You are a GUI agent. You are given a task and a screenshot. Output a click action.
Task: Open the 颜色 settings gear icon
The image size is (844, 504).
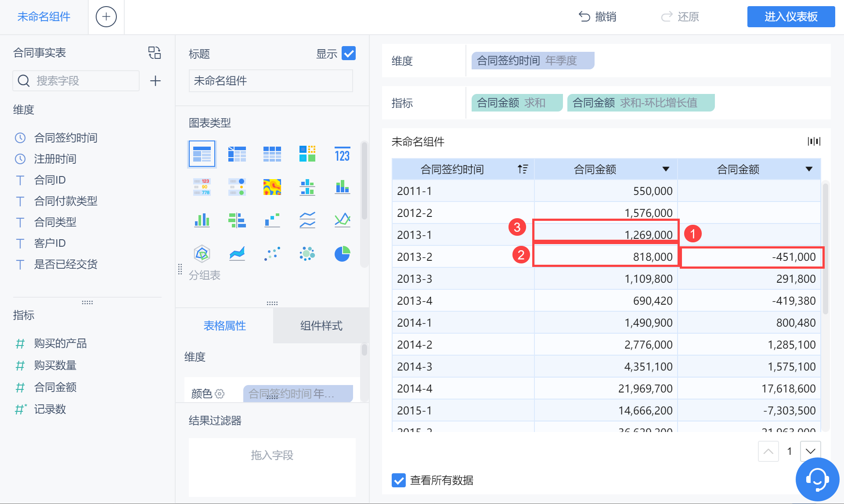coord(220,394)
